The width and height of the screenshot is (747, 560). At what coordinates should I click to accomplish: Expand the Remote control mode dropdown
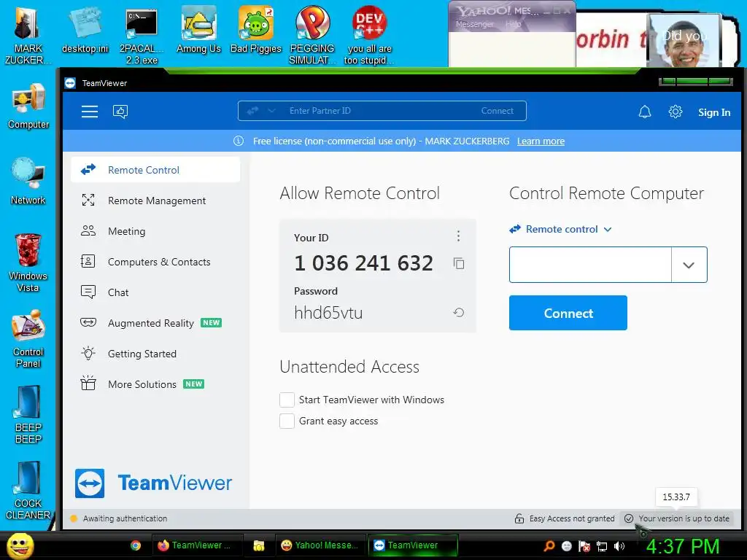click(x=561, y=229)
